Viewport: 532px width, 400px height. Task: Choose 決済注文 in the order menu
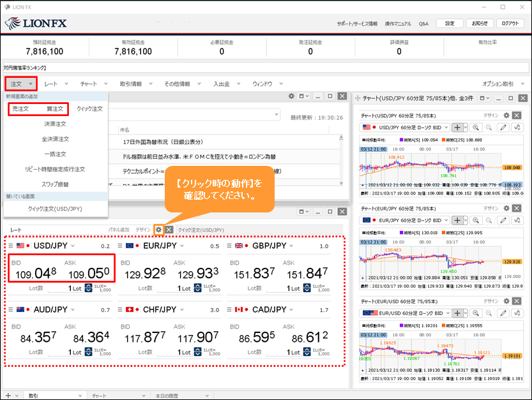(56, 124)
